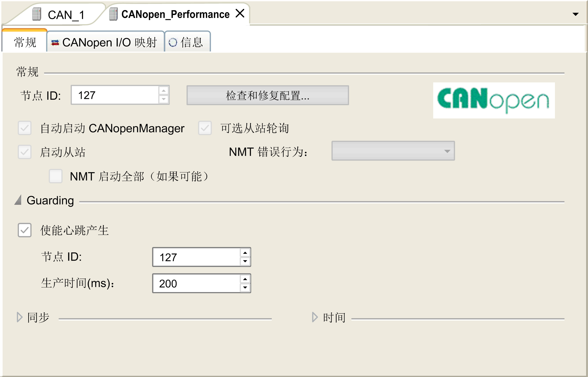Image resolution: width=588 pixels, height=377 pixels.
Task: Decrease 生产时间(ms) using down arrow
Action: (x=245, y=288)
